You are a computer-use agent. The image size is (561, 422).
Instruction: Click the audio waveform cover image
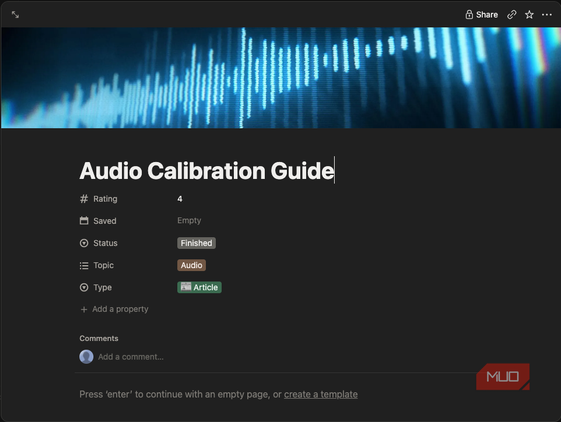click(x=280, y=78)
